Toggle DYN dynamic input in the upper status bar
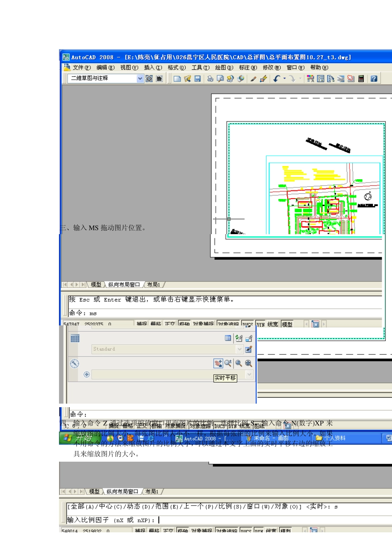The image size is (392, 555). tap(260, 324)
